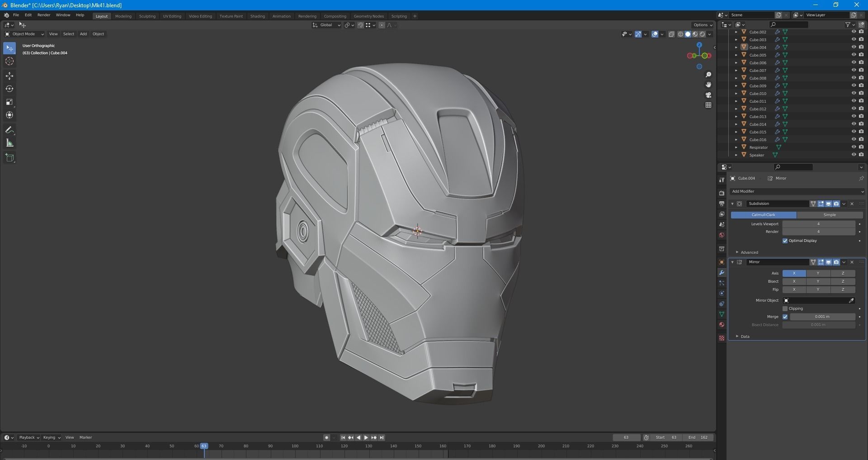Select the Move tool
The width and height of the screenshot is (868, 460).
coord(9,76)
